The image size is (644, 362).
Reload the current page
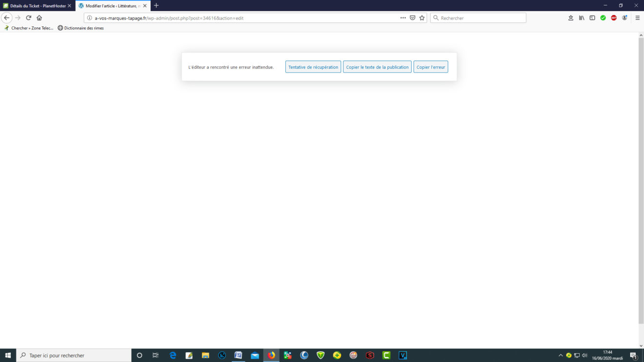29,18
